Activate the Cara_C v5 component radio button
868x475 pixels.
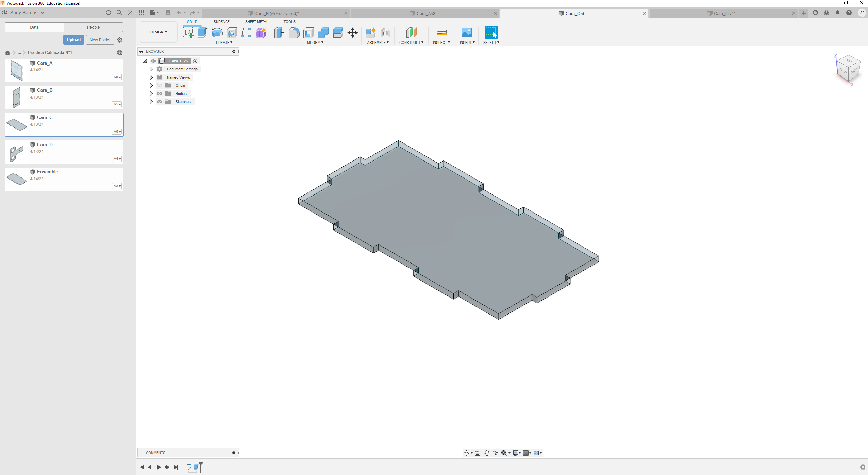pos(195,61)
